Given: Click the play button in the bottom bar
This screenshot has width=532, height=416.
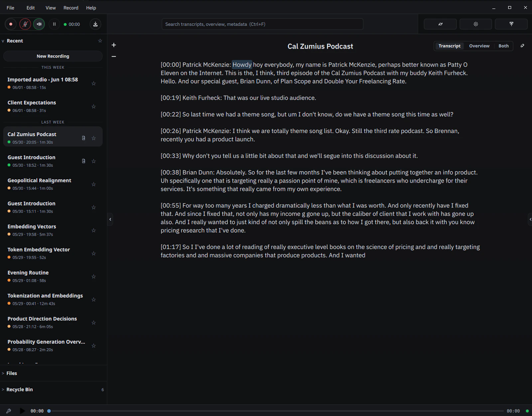Looking at the screenshot, I should [22, 411].
